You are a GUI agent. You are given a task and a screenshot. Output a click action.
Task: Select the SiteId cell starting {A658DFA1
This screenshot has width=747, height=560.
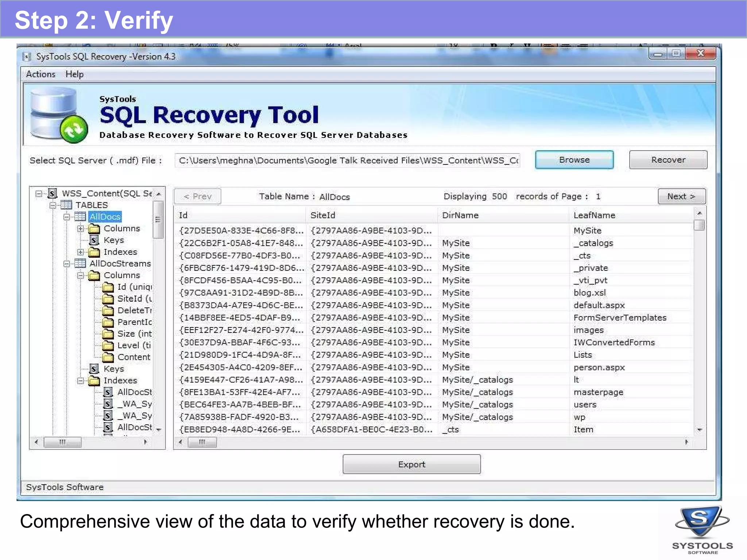coord(372,429)
